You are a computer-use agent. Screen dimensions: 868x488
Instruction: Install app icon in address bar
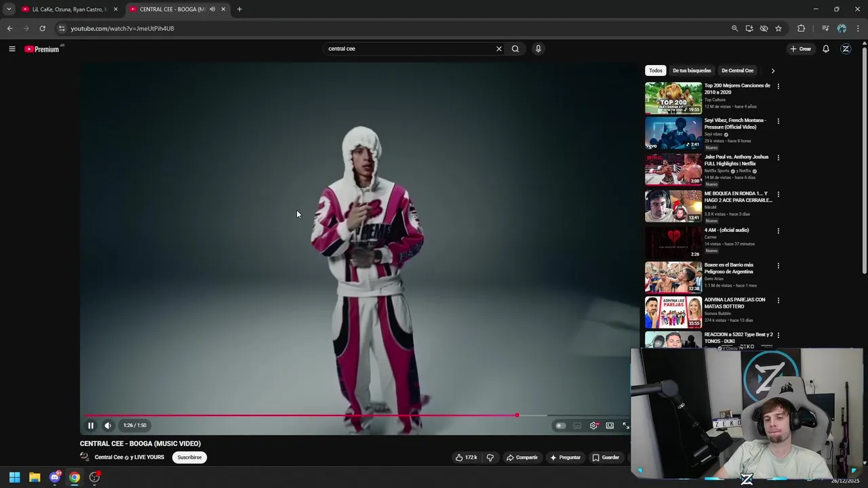click(x=749, y=28)
